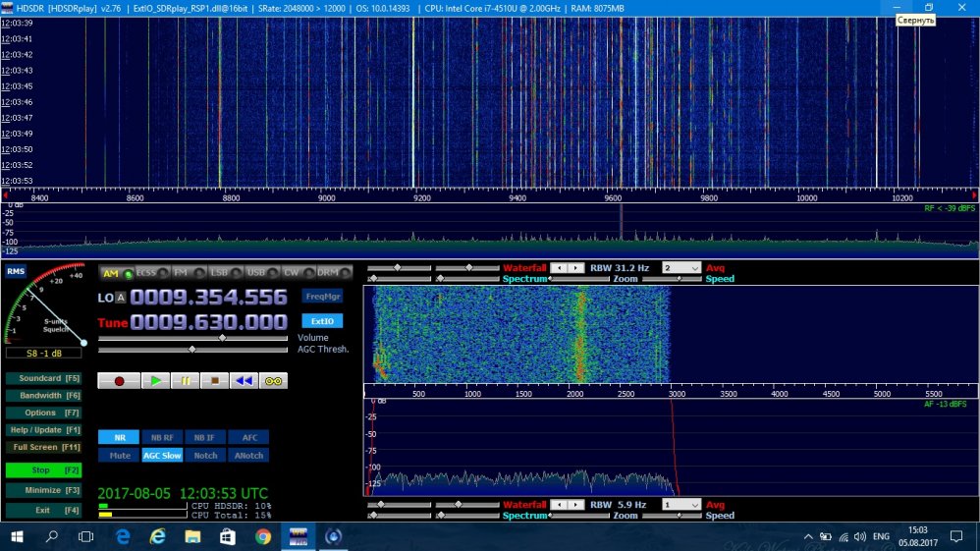Screen dimensions: 980x551
Task: Open the lower Avg dropdown showing 1
Action: click(681, 505)
